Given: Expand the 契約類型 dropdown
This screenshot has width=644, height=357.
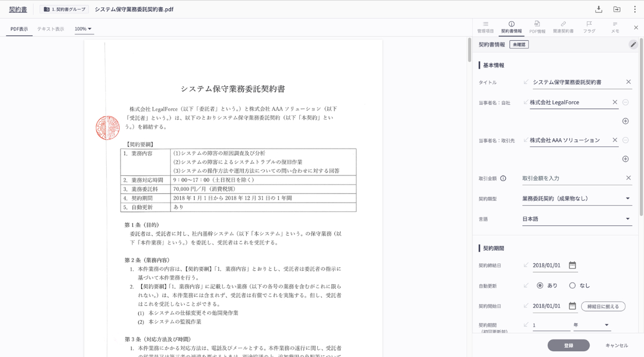Looking at the screenshot, I should 628,199.
